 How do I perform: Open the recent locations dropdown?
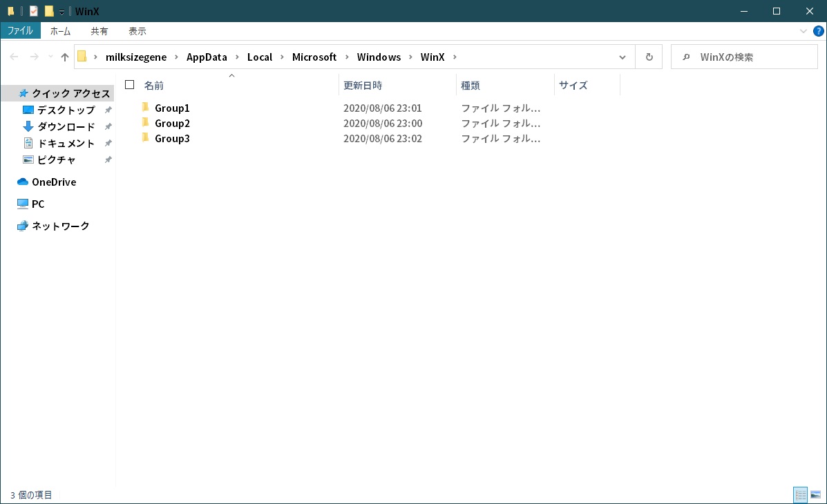tap(50, 57)
